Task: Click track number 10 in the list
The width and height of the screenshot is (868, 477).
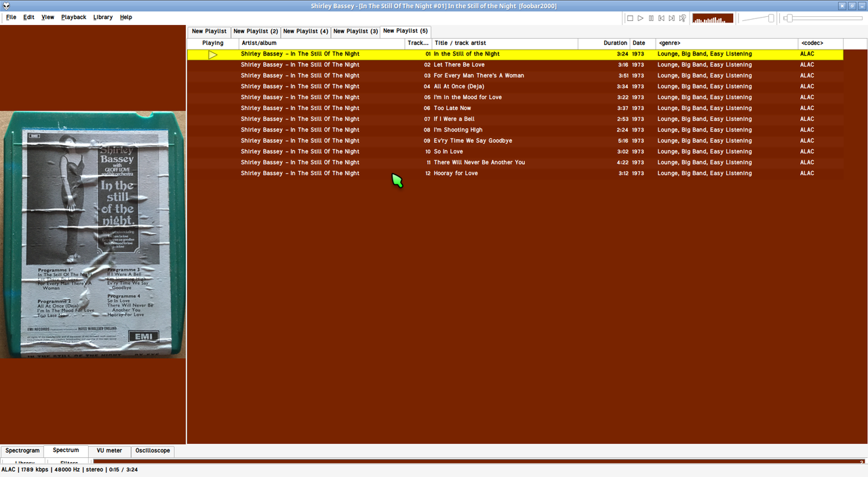Action: click(427, 152)
